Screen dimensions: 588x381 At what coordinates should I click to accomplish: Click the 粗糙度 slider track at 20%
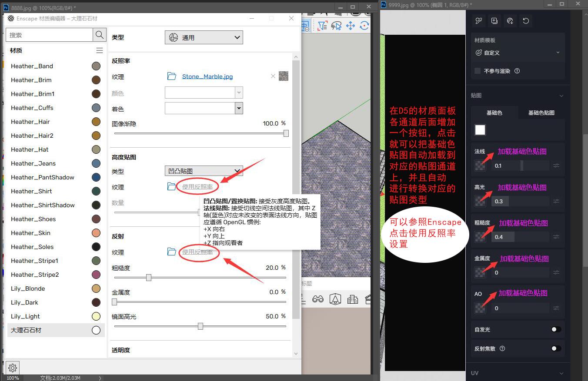(149, 277)
